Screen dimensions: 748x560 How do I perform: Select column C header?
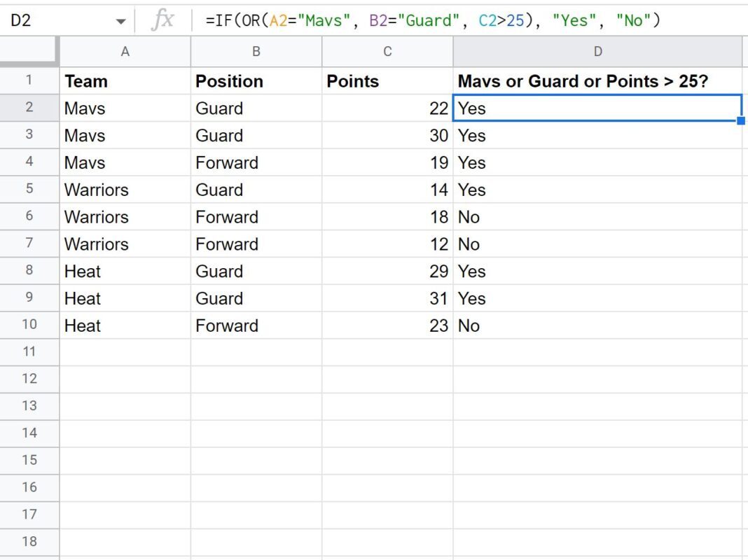pyautogui.click(x=387, y=51)
